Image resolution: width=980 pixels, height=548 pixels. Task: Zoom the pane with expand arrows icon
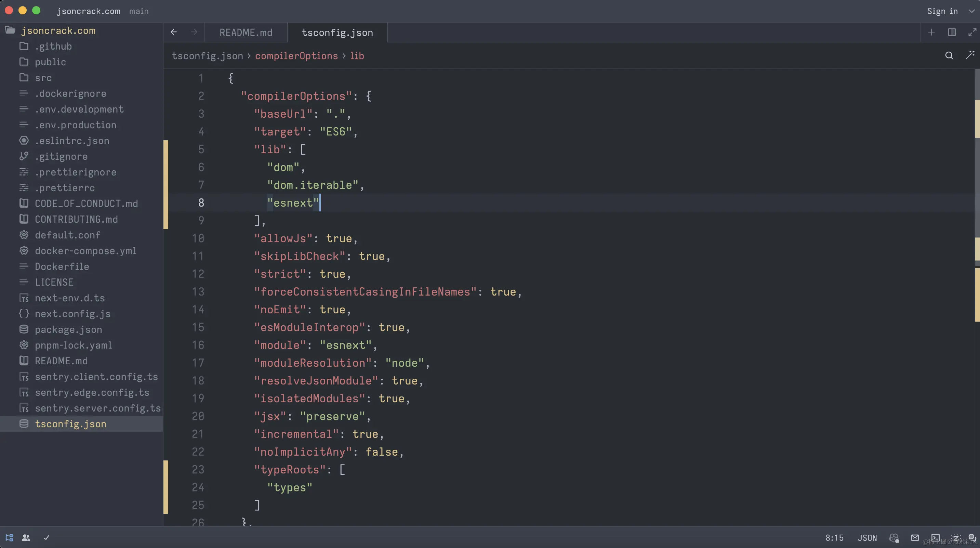pyautogui.click(x=972, y=32)
